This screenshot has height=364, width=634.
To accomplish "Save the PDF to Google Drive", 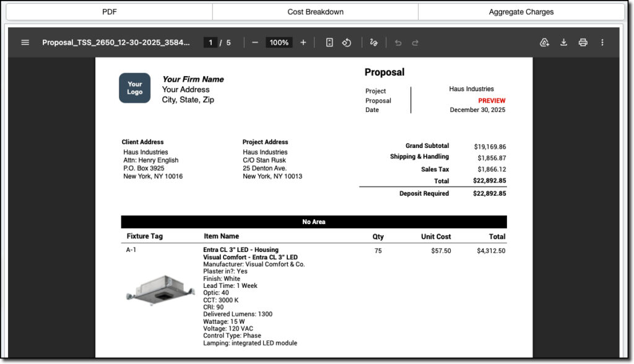I will pos(544,43).
